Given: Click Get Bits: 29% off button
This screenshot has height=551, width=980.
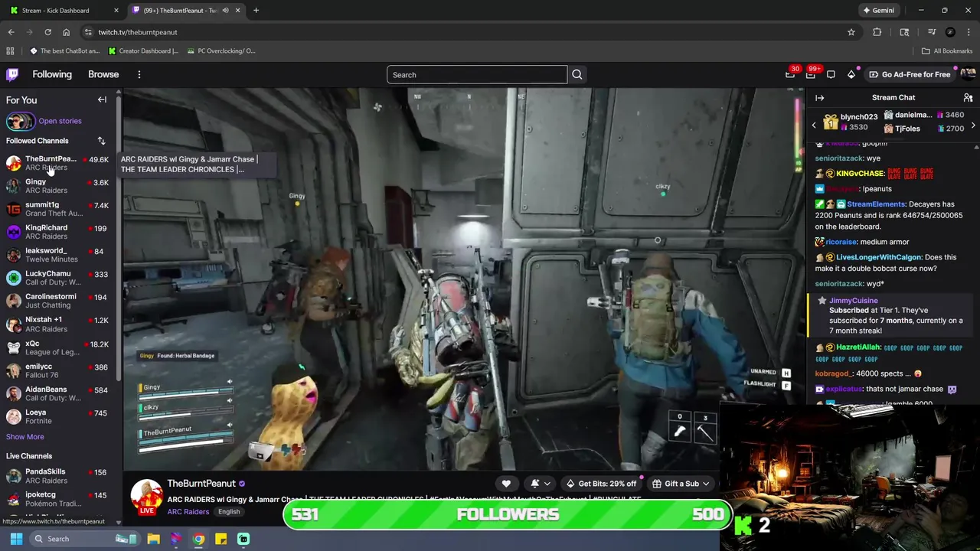Looking at the screenshot, I should (602, 484).
